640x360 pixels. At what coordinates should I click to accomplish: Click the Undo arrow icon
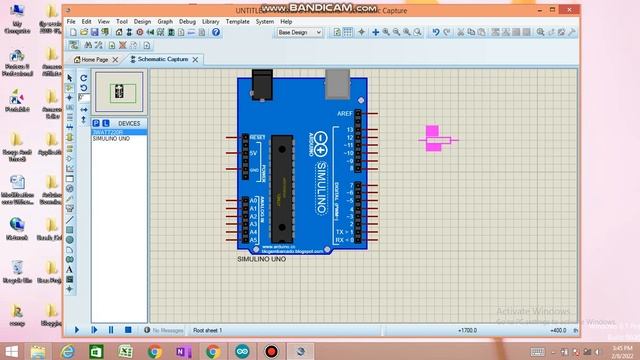point(436,32)
